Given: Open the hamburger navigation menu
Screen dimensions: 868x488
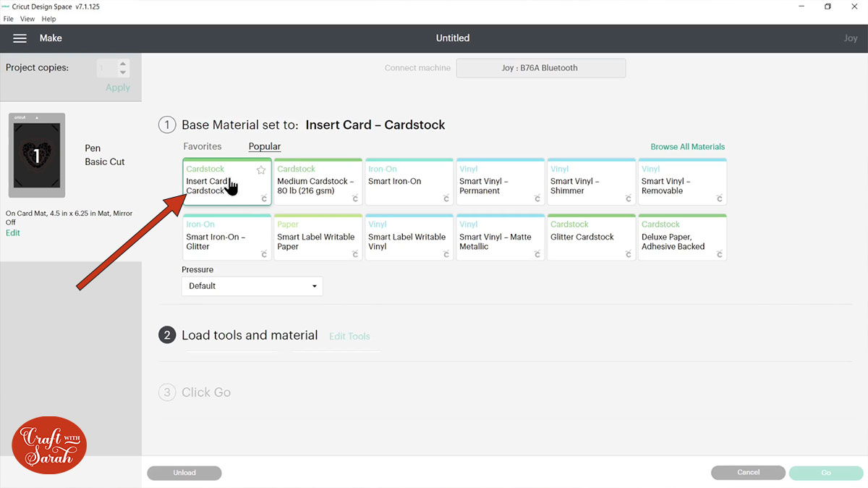Looking at the screenshot, I should (20, 38).
